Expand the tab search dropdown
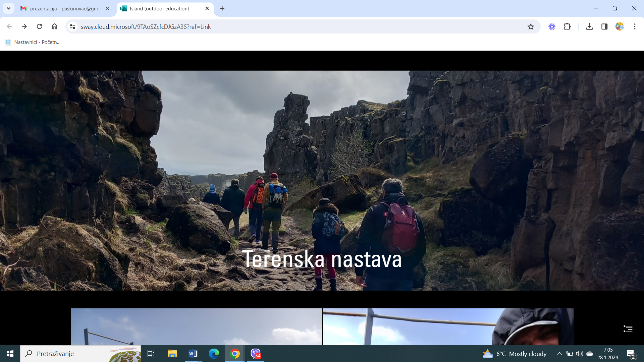The height and width of the screenshot is (362, 644). (9, 8)
